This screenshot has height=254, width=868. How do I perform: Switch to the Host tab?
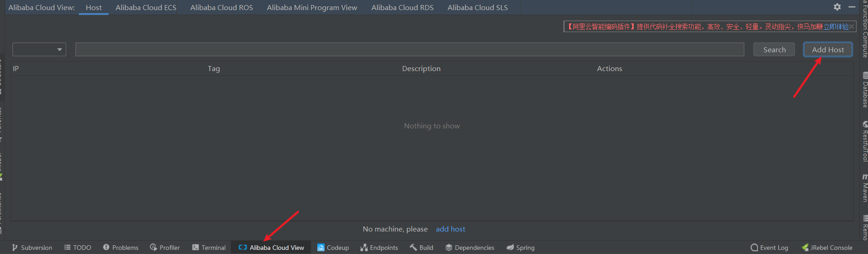pyautogui.click(x=94, y=7)
